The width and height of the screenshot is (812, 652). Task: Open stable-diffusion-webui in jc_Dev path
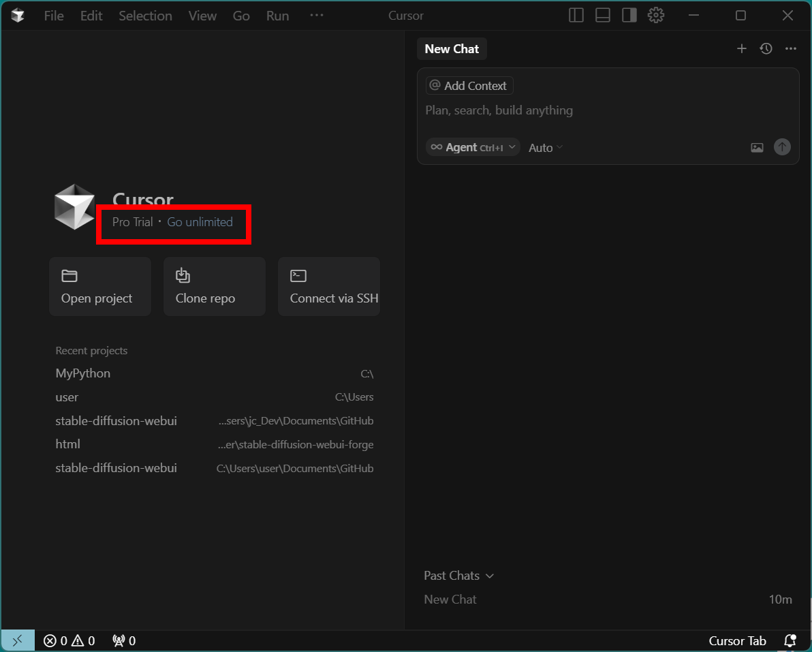click(x=215, y=420)
